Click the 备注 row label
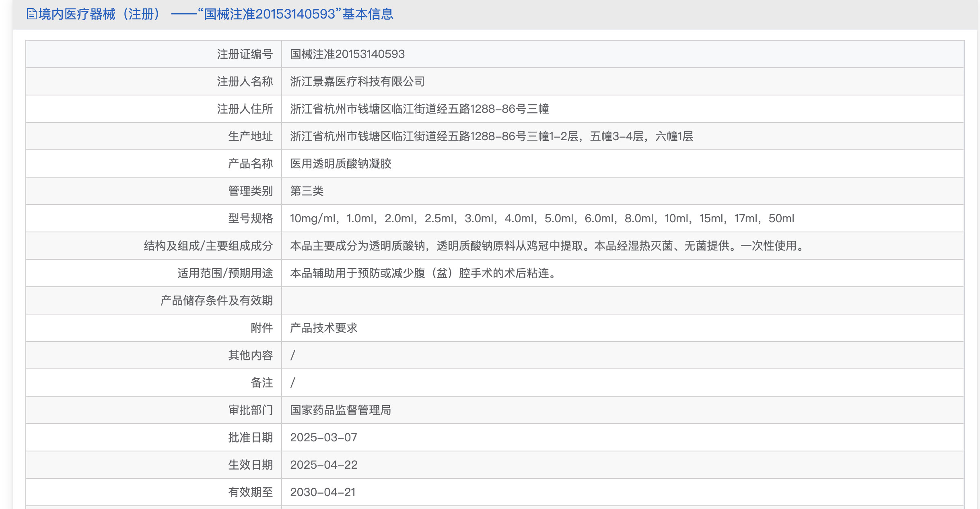 click(261, 383)
